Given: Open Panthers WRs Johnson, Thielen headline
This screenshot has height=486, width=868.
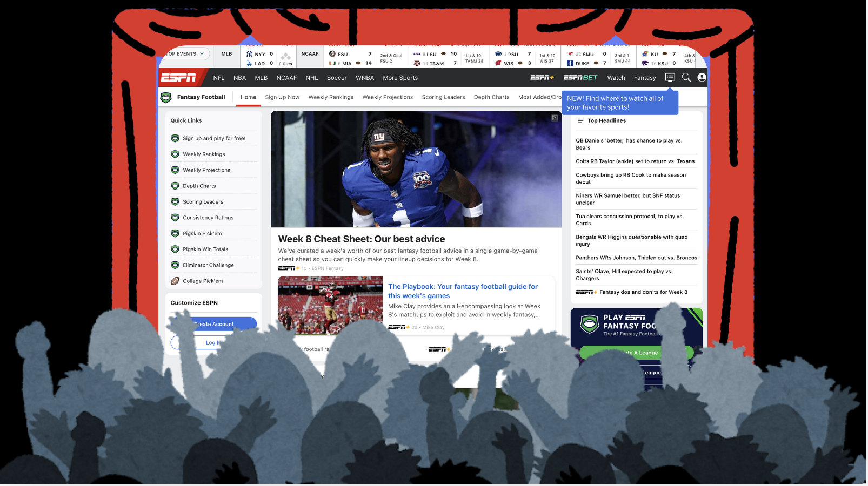Looking at the screenshot, I should tap(636, 258).
